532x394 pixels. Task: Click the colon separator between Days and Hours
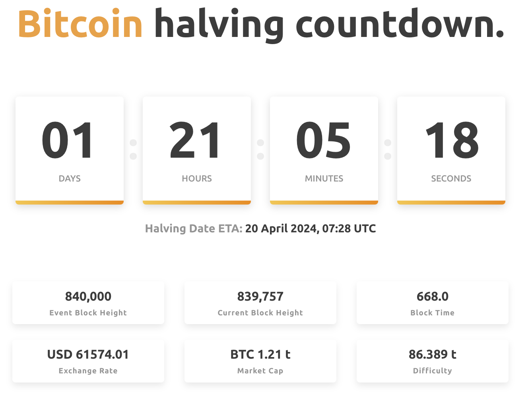(x=133, y=149)
